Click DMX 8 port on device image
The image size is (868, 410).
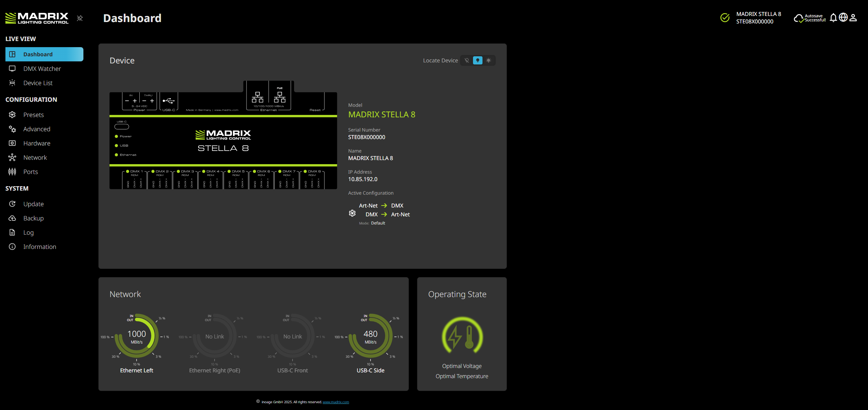(312, 180)
